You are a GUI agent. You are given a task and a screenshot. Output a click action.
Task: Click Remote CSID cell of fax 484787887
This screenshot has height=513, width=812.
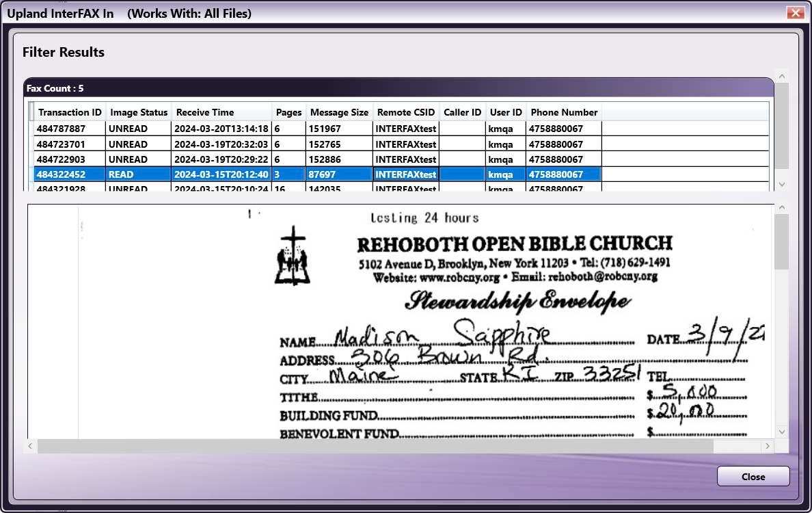point(406,129)
